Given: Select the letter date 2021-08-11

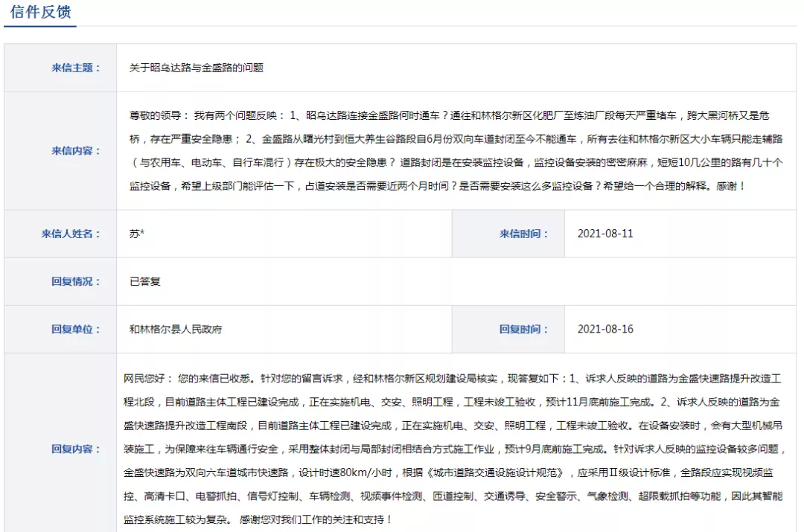Looking at the screenshot, I should pyautogui.click(x=605, y=234).
